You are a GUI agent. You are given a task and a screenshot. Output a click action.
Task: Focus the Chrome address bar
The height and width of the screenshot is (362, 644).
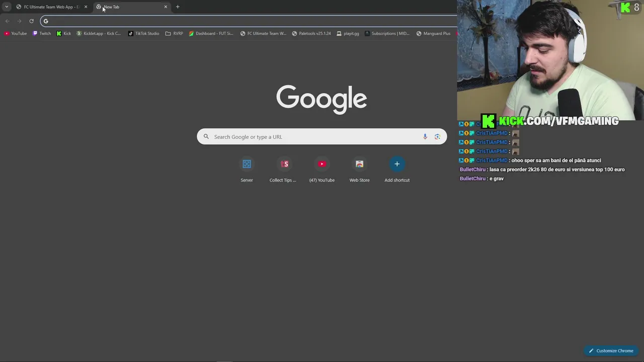point(249,21)
